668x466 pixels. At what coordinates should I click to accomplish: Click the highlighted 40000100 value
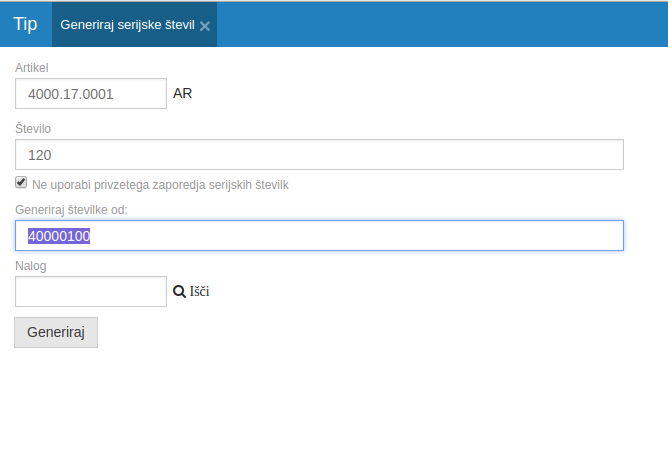point(59,236)
